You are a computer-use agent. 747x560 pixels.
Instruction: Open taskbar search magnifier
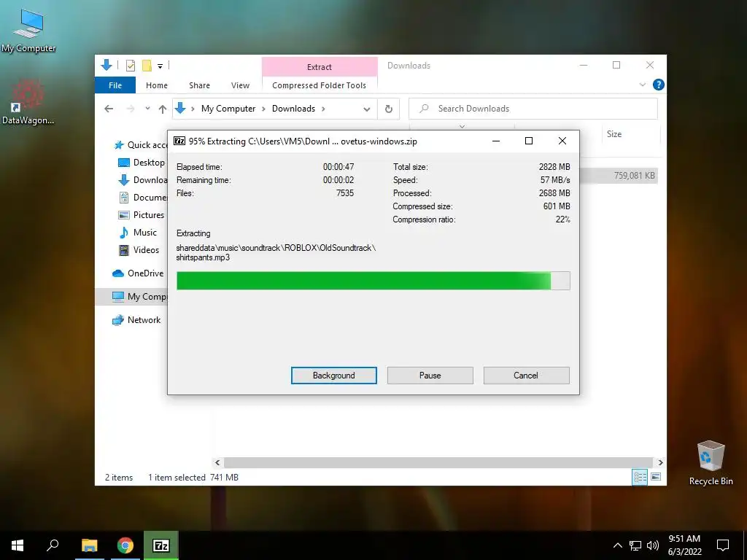coord(53,545)
